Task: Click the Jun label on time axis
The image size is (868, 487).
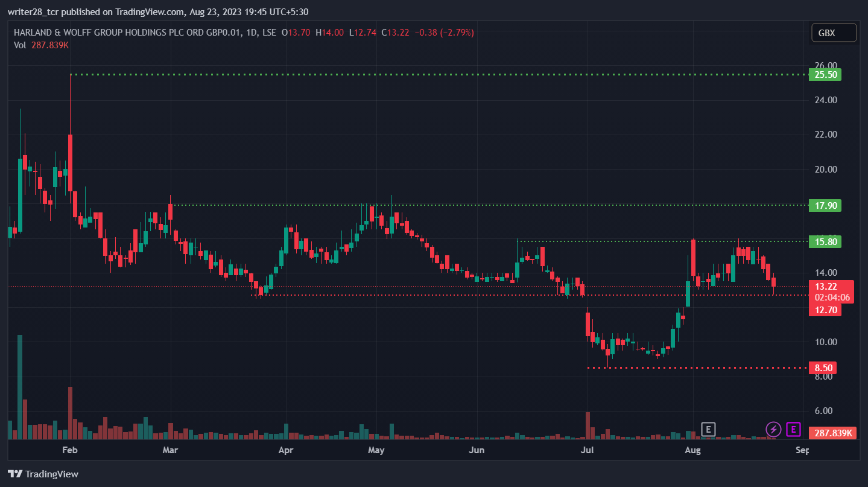Action: pyautogui.click(x=477, y=450)
